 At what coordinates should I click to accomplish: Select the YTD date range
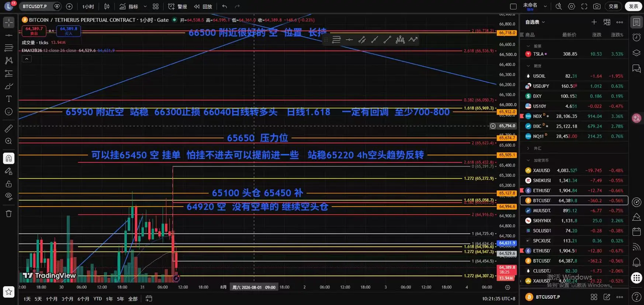pyautogui.click(x=97, y=299)
